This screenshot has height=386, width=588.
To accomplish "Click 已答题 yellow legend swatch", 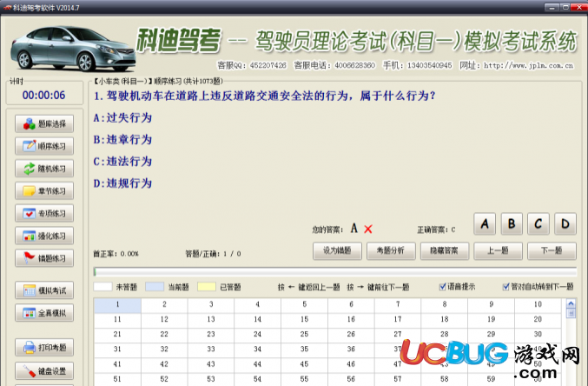I will coord(207,287).
